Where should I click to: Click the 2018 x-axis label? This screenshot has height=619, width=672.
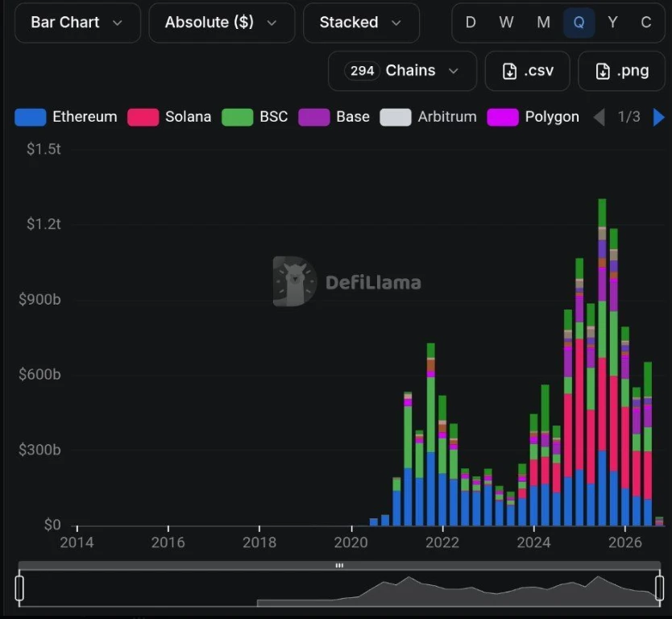[259, 542]
